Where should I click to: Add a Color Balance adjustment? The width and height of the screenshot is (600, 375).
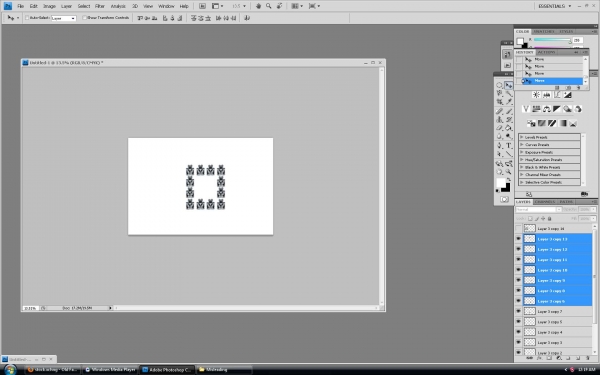click(x=546, y=109)
